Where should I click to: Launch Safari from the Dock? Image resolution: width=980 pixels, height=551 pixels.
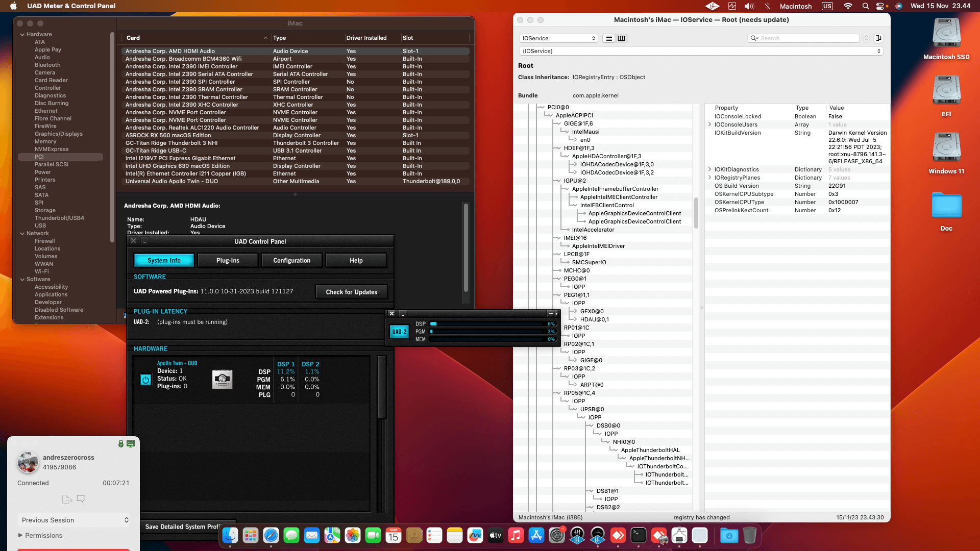point(271,535)
